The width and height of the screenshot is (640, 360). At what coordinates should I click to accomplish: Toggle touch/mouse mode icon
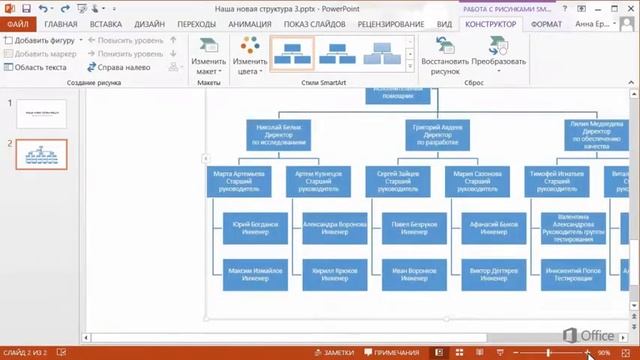click(x=95, y=9)
